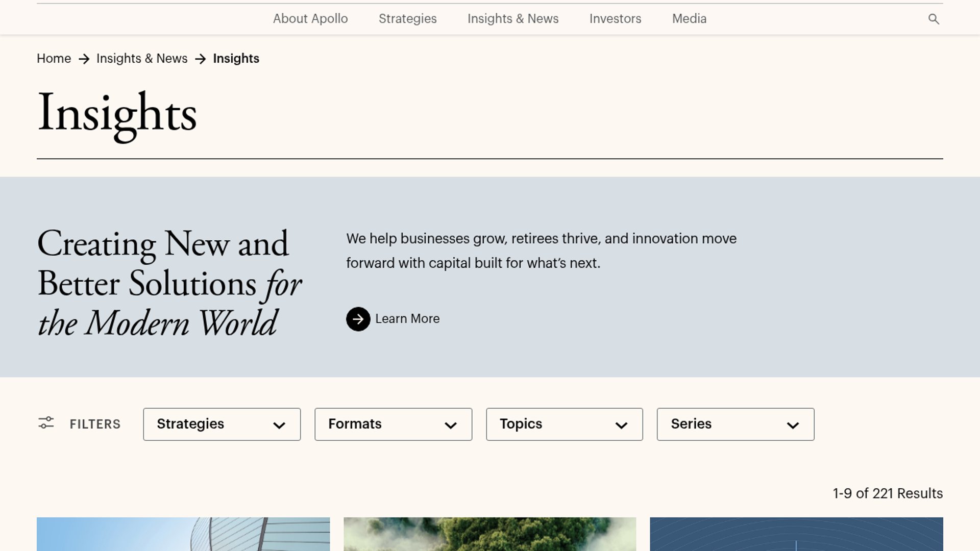Screen dimensions: 980x551
Task: Go to Home in the breadcrumb
Action: [x=54, y=59]
